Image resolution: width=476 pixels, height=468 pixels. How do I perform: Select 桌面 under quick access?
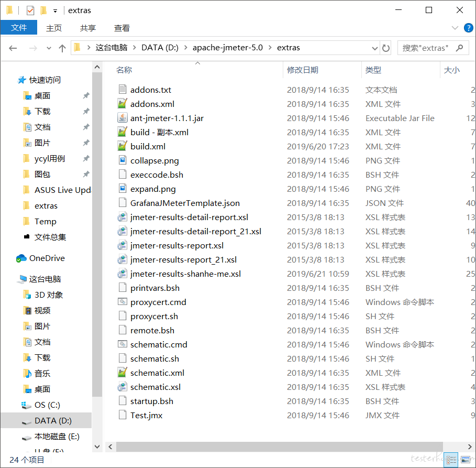coord(42,96)
